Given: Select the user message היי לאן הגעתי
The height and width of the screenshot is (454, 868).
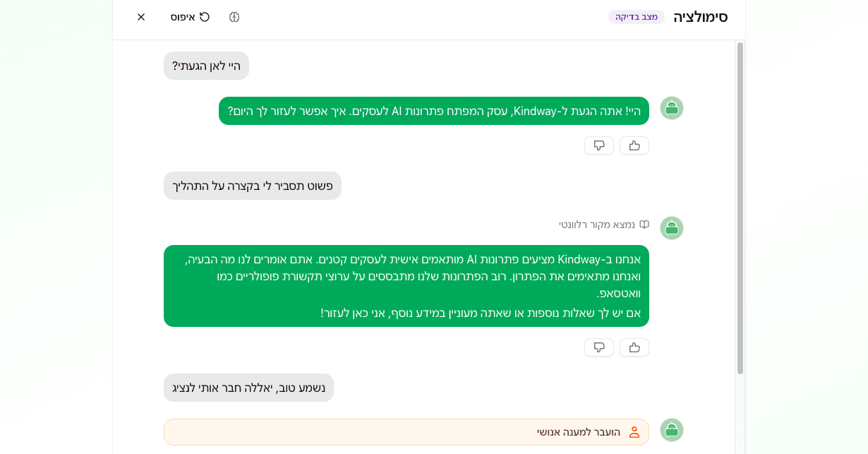Looking at the screenshot, I should (x=206, y=66).
